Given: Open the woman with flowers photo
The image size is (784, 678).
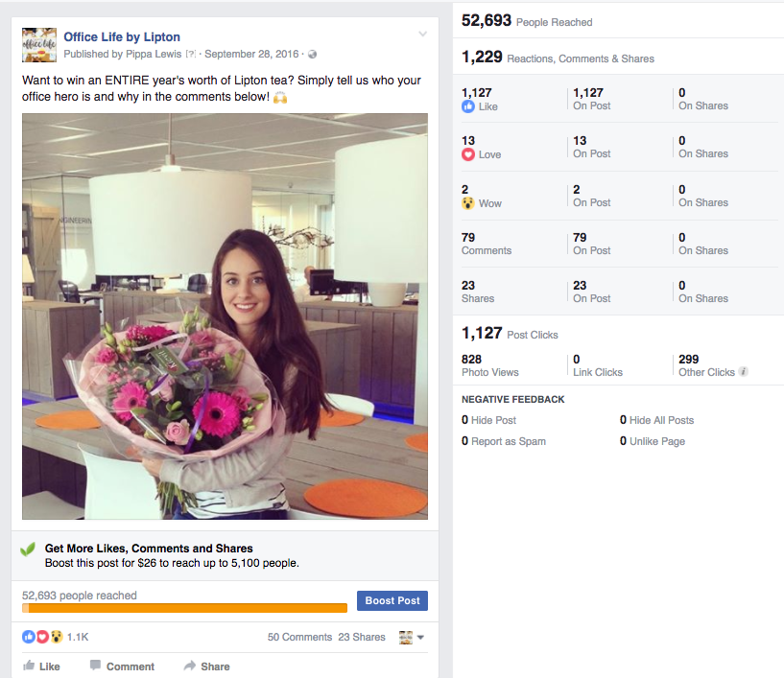Looking at the screenshot, I should point(225,316).
